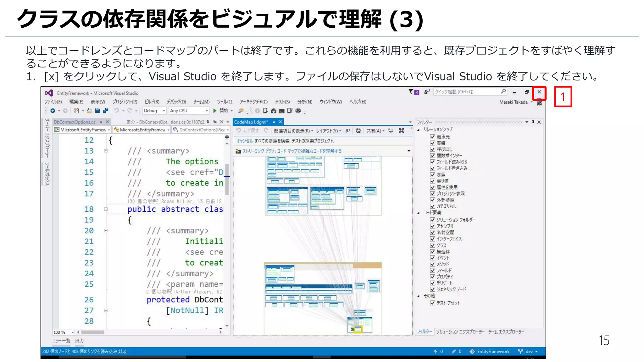Image resolution: width=644 pixels, height=362 pixels.
Task: Click the Save floppy disk icon
Action: (97, 111)
